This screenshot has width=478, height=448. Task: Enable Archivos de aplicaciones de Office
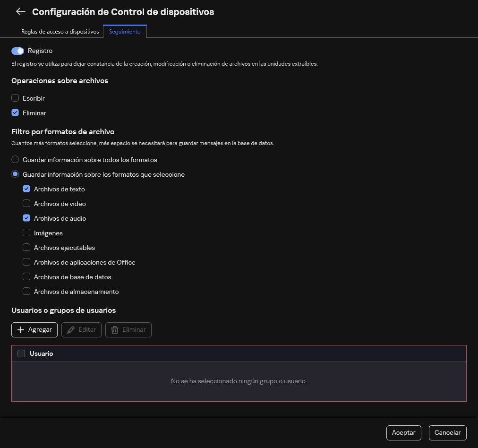click(x=26, y=262)
